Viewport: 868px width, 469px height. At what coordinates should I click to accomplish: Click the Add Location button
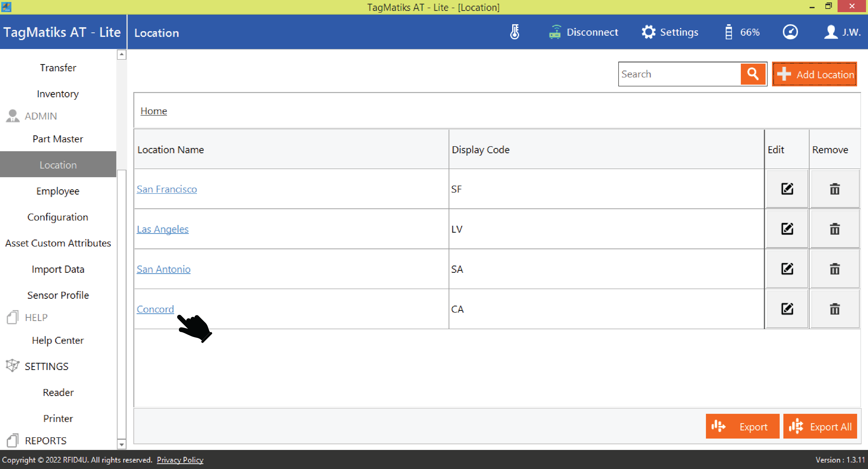click(x=814, y=74)
